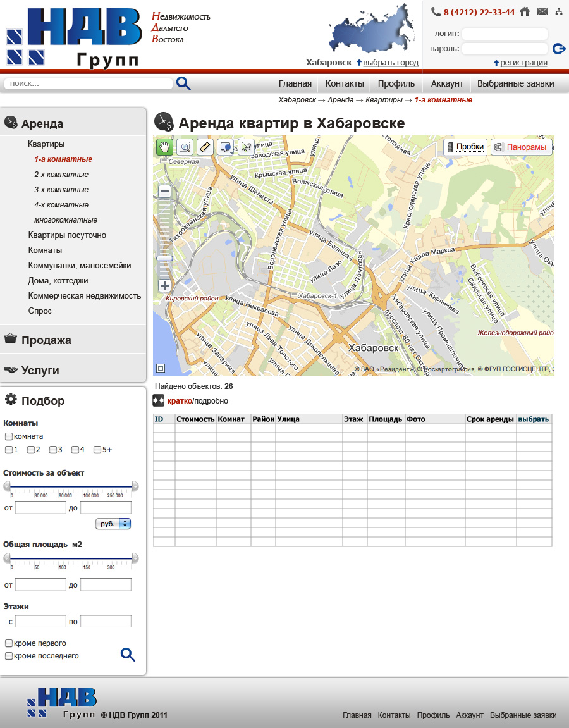The width and height of the screenshot is (569, 728).
Task: Check the 'кроме первого' checkbox
Action: point(9,643)
